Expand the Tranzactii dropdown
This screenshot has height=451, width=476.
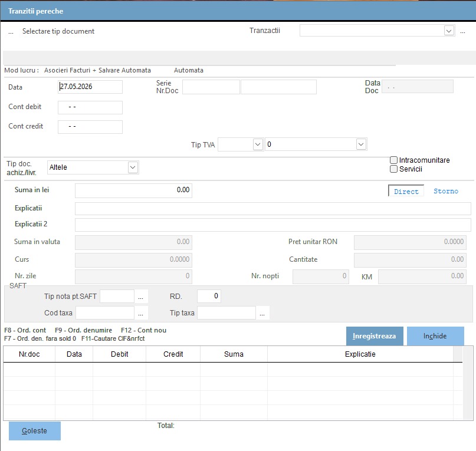click(449, 30)
